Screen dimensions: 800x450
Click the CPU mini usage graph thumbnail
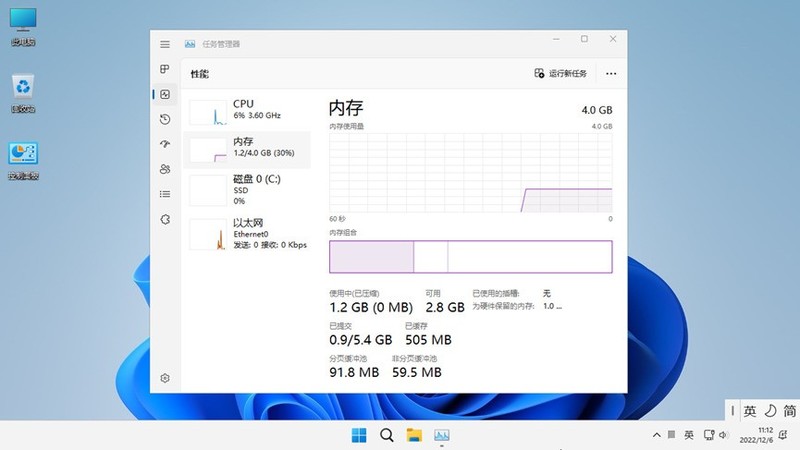[x=208, y=112]
